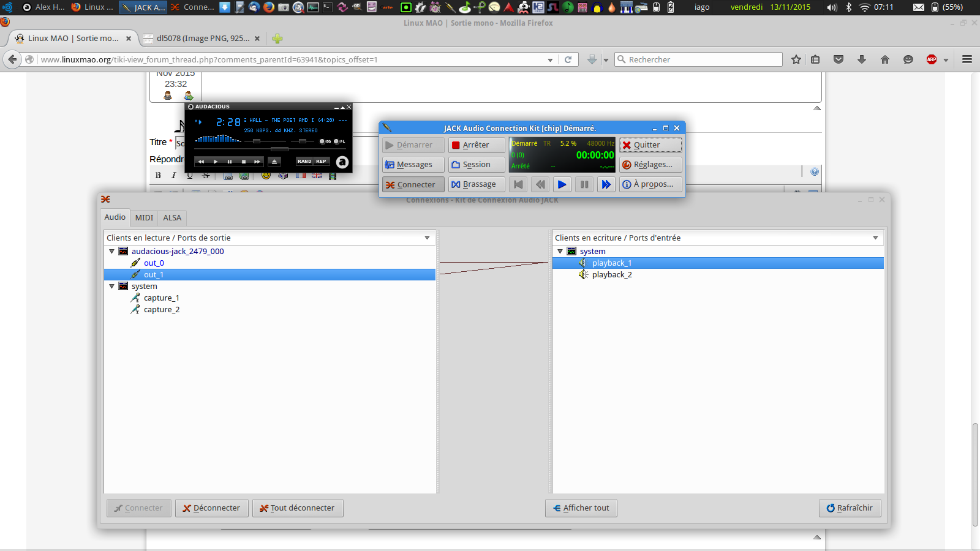Click Déconnecter in Connexions window
This screenshot has height=551, width=980.
pyautogui.click(x=212, y=508)
